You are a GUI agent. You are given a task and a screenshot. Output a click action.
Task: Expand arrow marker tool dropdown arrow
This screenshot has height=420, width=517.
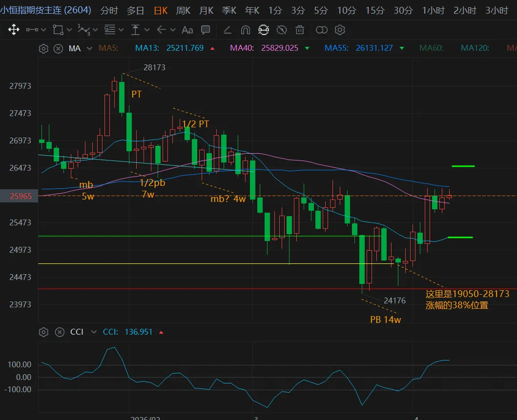click(173, 30)
